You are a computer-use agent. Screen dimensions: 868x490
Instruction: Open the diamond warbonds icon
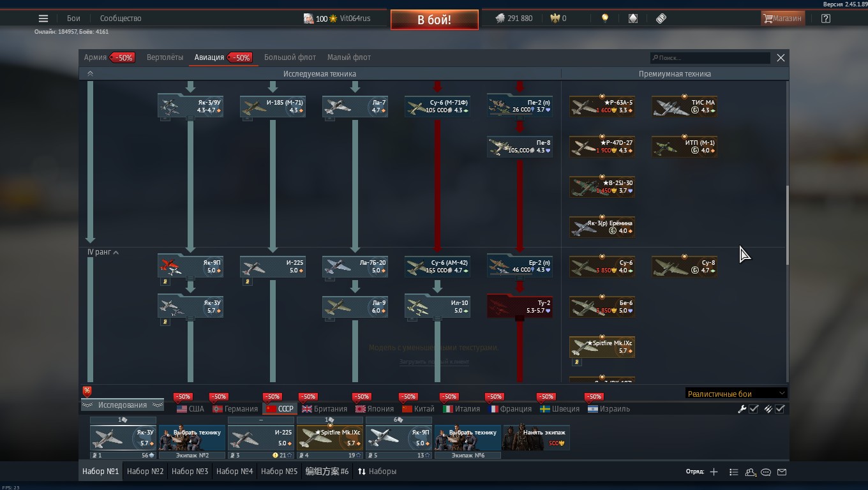pos(633,19)
